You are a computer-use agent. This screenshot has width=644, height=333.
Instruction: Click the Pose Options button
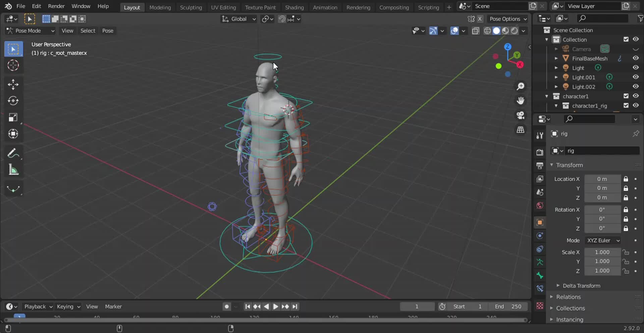click(x=507, y=19)
